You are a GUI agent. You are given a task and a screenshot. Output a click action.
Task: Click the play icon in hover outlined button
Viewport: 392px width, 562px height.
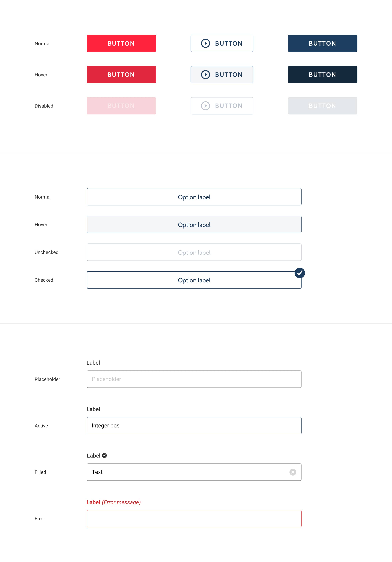click(205, 75)
